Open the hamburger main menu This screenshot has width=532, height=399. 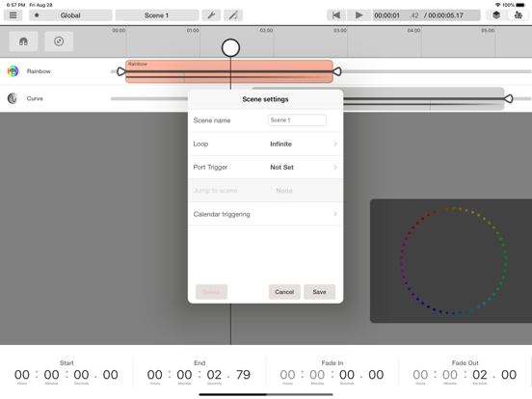pyautogui.click(x=13, y=15)
